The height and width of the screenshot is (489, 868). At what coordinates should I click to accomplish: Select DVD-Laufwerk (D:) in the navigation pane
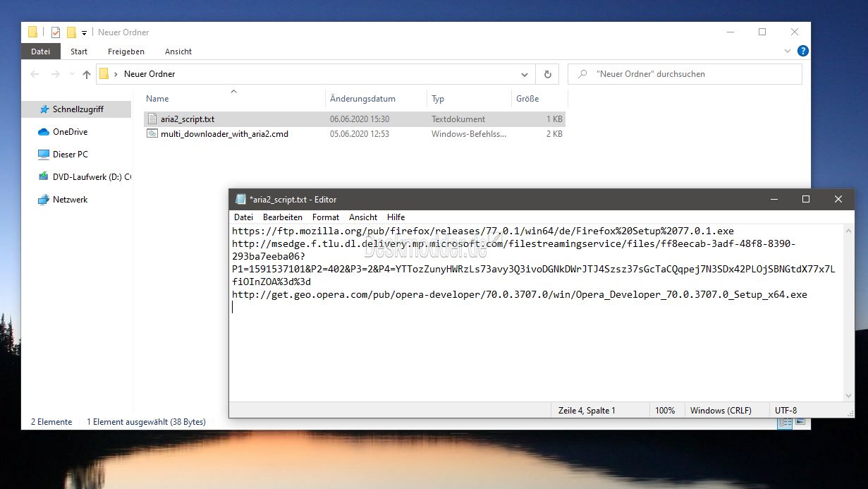[92, 177]
